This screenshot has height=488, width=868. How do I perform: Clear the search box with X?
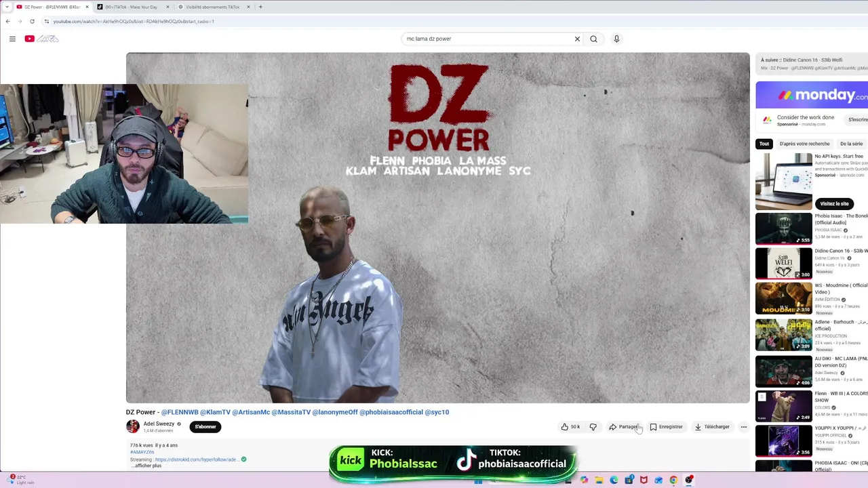point(577,39)
